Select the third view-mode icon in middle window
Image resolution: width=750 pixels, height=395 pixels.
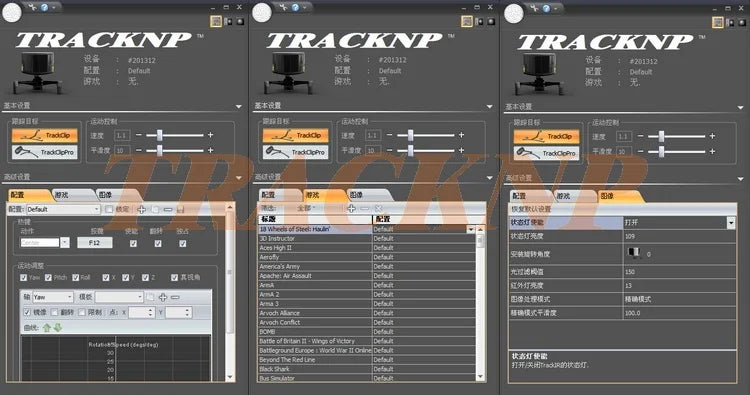coord(491,22)
